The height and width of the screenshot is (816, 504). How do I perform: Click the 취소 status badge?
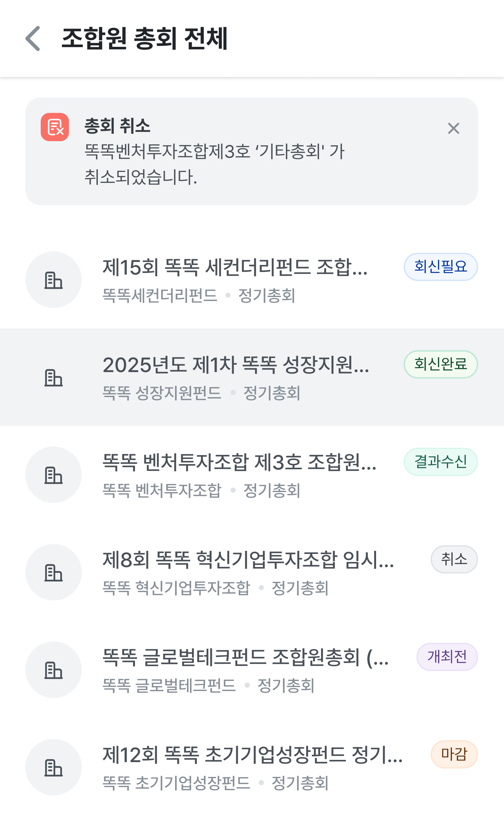coord(454,559)
